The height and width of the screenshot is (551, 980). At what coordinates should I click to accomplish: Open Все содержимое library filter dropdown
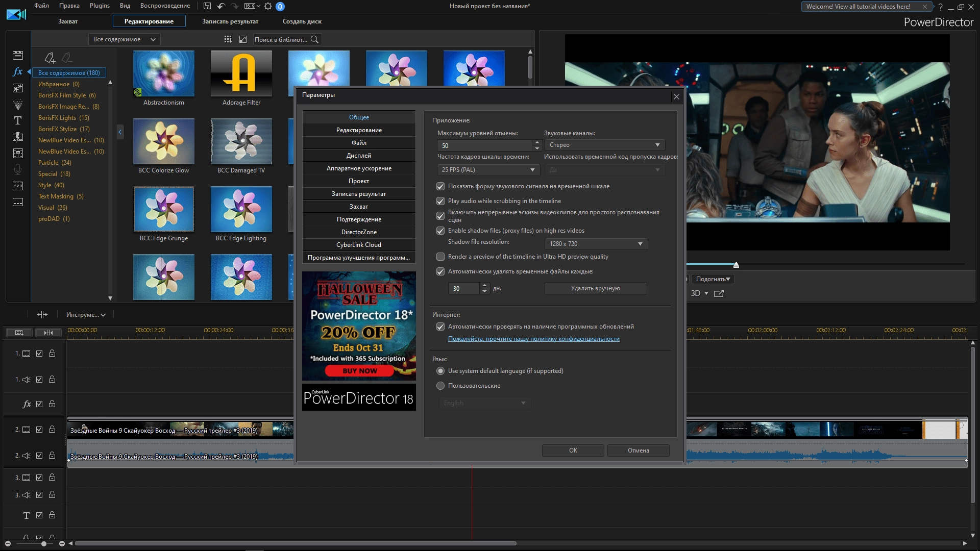(x=124, y=39)
